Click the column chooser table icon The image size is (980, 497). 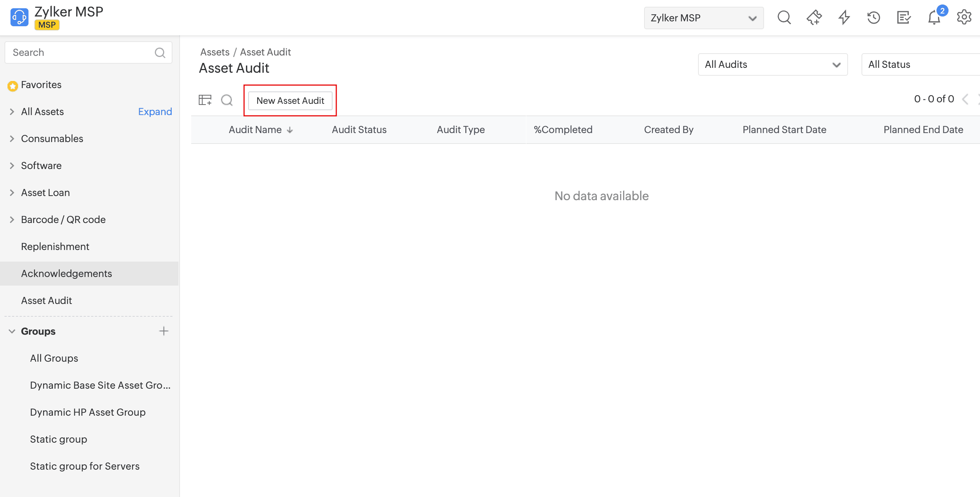[205, 100]
